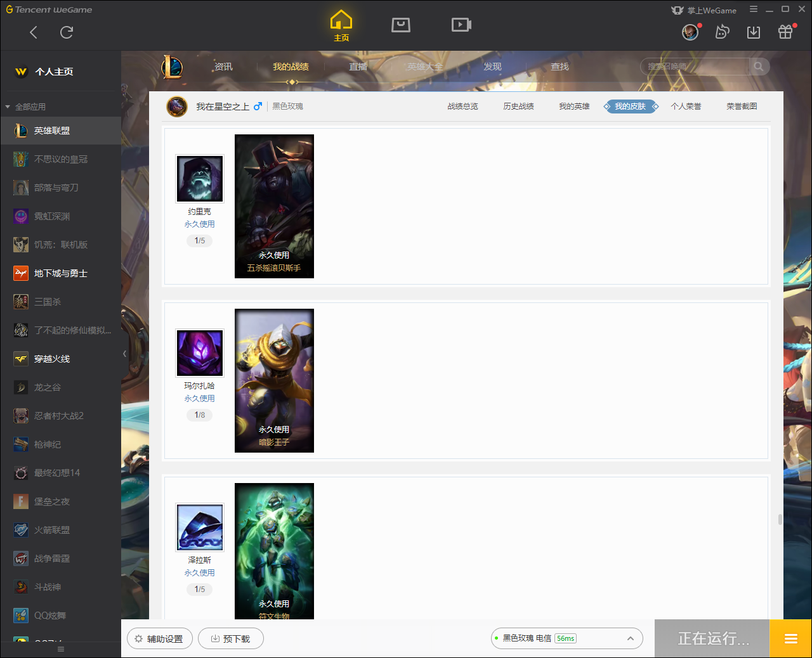Switch to the 查找 tab
The image size is (812, 658).
click(x=560, y=67)
